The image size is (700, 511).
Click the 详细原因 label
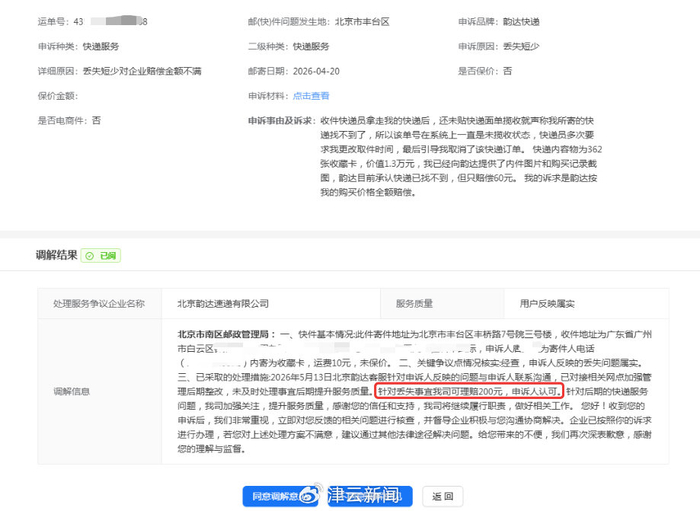58,71
